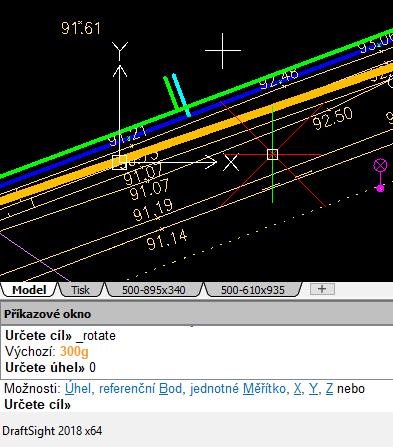This screenshot has height=447, width=393.
Task: Click the short cyan line segment
Action: (x=182, y=95)
